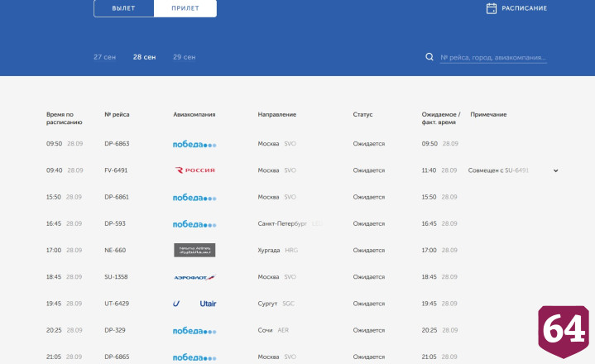Click flight number DP-6861
Viewport: 595px width, 364px height.
117,197
